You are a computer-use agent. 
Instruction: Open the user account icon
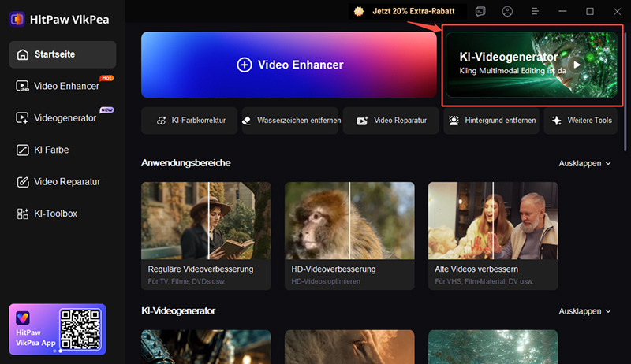507,11
